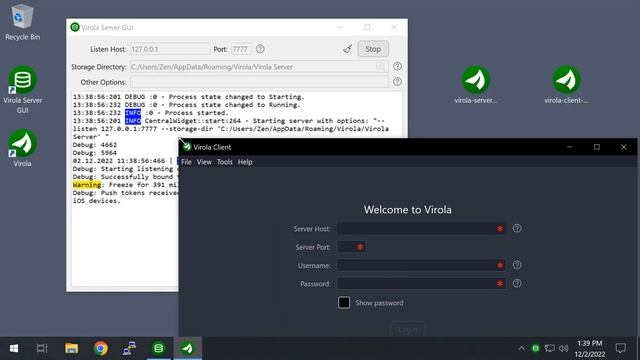Enable the Show password checkbox

coord(344,302)
